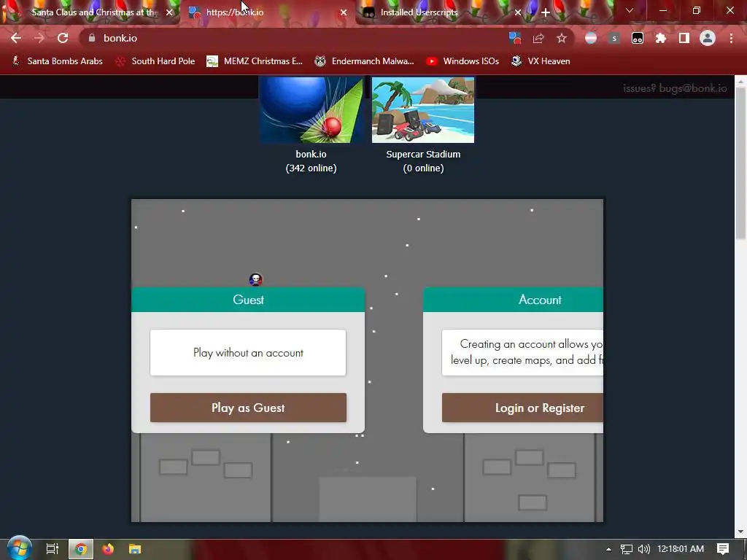Click the skull player avatar ball
The image size is (747, 560).
click(x=256, y=279)
